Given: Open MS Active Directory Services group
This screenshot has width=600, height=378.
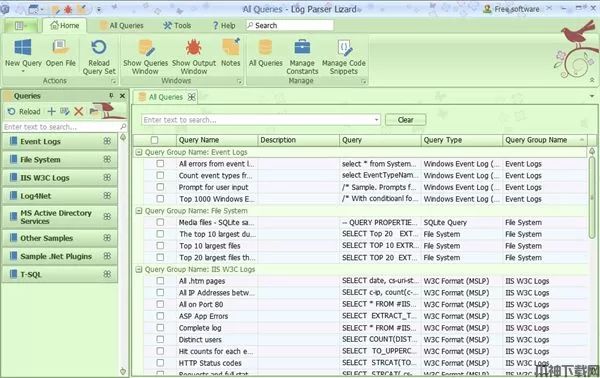Looking at the screenshot, I should (x=60, y=217).
